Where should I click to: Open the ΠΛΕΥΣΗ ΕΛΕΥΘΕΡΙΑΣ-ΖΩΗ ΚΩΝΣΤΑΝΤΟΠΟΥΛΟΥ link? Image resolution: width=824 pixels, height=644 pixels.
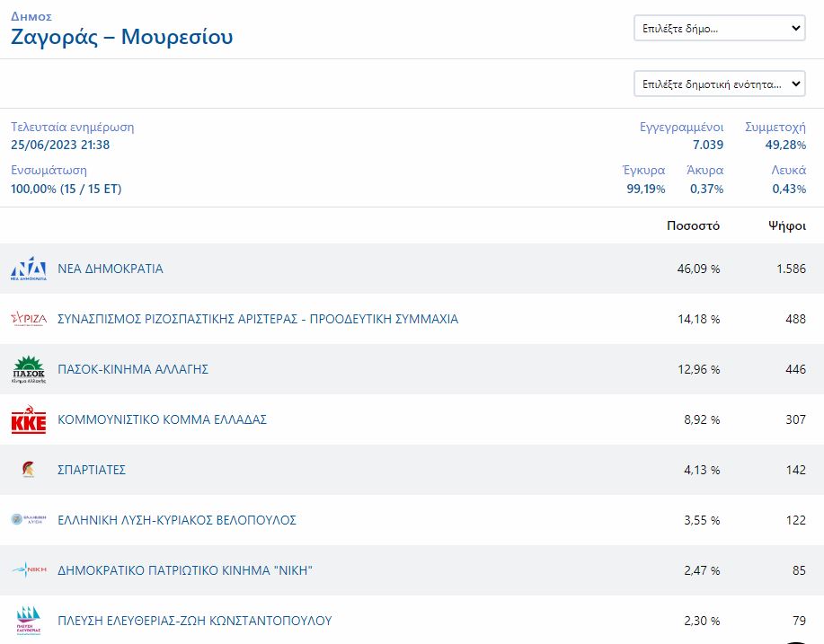pyautogui.click(x=195, y=621)
